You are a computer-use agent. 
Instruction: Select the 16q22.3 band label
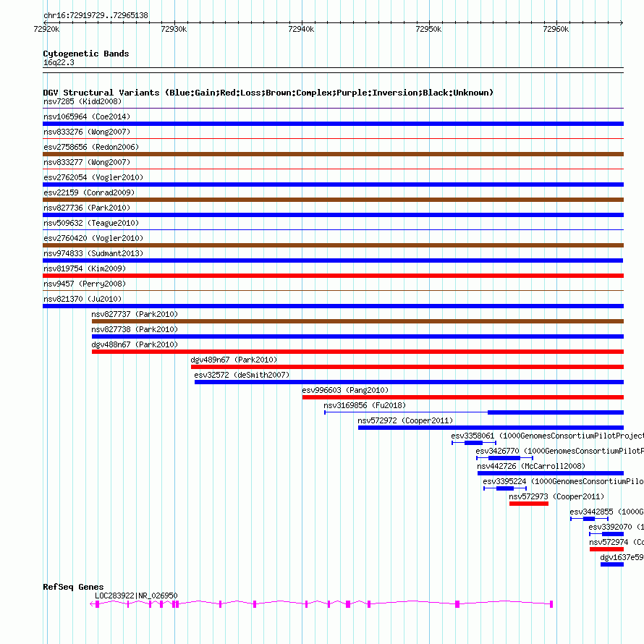click(x=59, y=62)
